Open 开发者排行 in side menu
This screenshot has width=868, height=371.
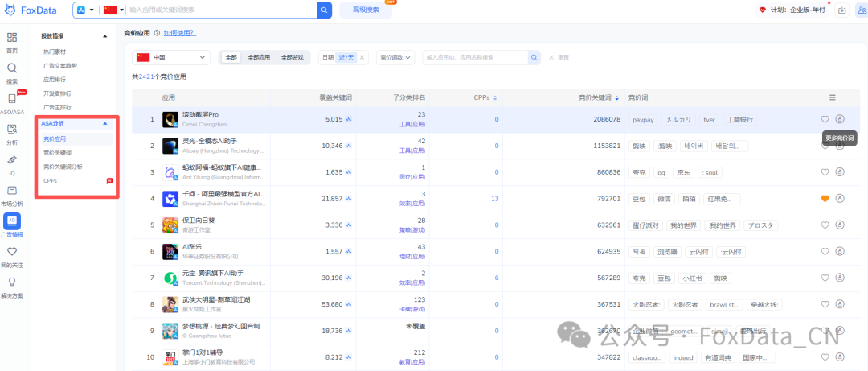point(57,93)
